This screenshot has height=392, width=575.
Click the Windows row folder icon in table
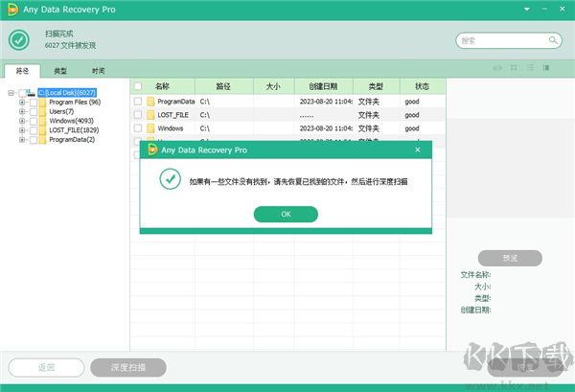point(150,128)
